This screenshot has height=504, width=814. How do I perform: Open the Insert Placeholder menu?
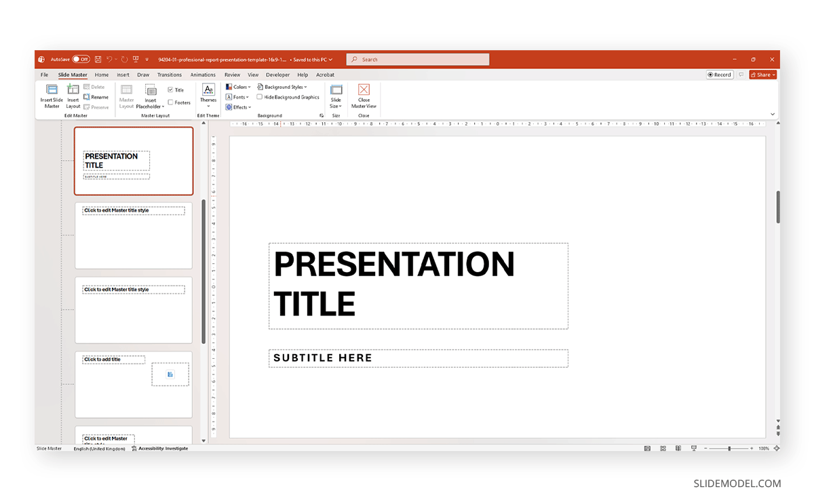150,96
